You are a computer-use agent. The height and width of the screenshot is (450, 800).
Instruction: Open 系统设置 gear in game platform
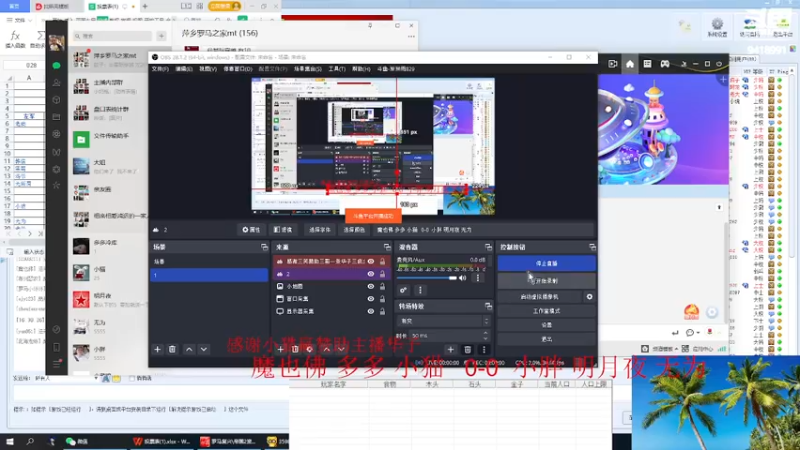click(x=717, y=27)
